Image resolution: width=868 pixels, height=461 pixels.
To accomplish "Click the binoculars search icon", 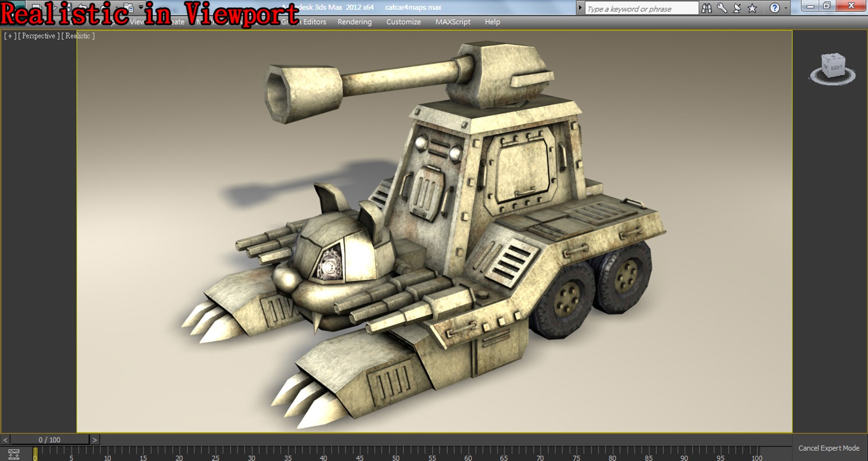I will coord(707,8).
